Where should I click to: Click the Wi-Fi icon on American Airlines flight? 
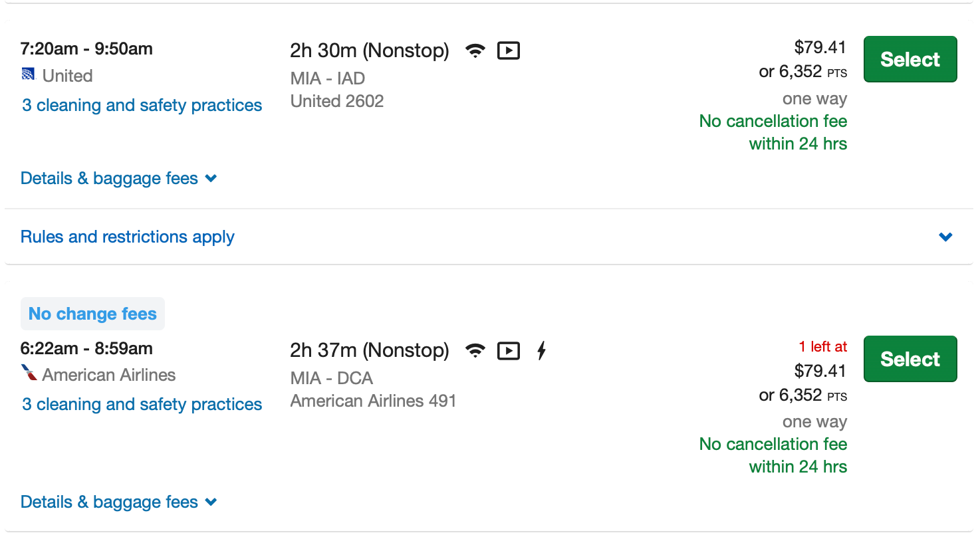(x=475, y=350)
